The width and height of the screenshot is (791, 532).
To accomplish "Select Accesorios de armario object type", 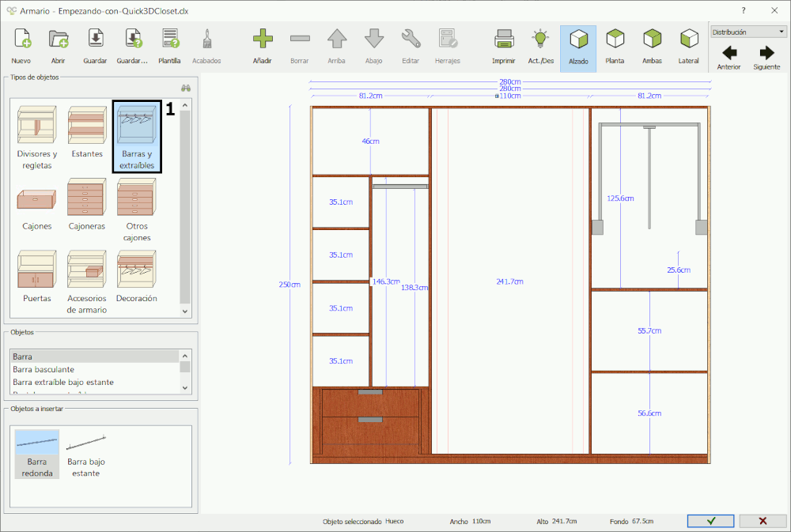I will (87, 282).
